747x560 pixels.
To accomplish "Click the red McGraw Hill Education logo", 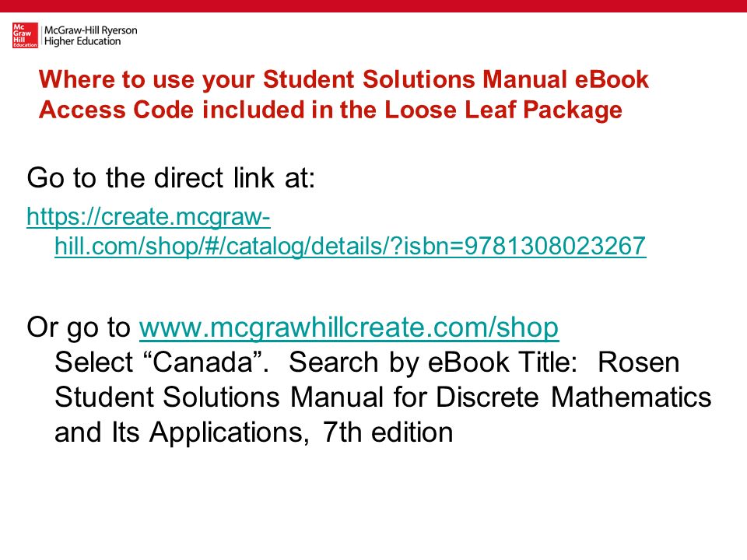I will (x=25, y=36).
